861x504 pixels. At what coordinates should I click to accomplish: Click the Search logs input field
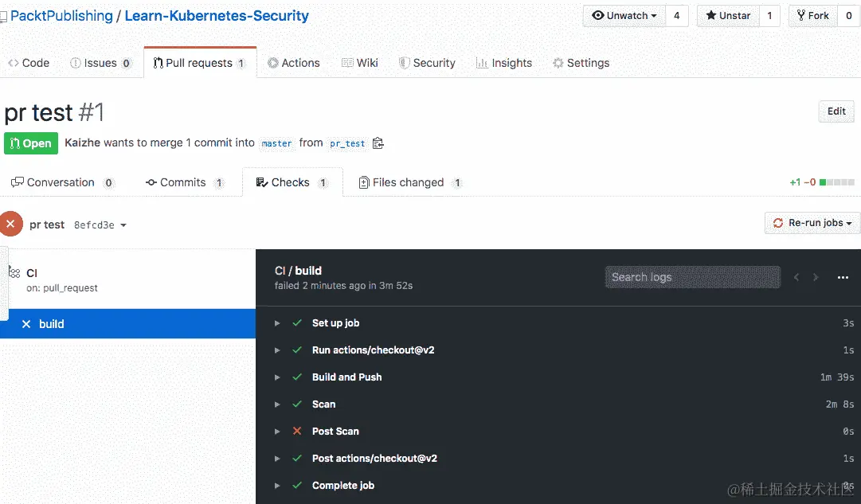tap(692, 277)
